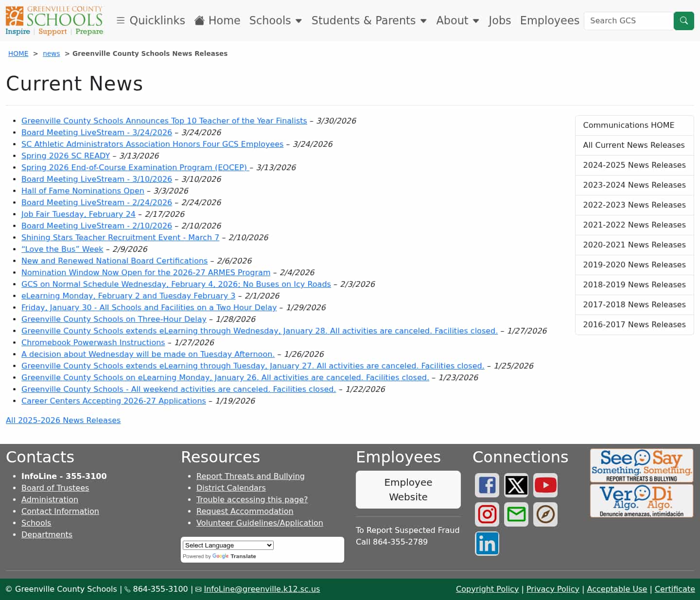This screenshot has height=600, width=700.
Task: Open the Facebook page icon
Action: pyautogui.click(x=487, y=485)
